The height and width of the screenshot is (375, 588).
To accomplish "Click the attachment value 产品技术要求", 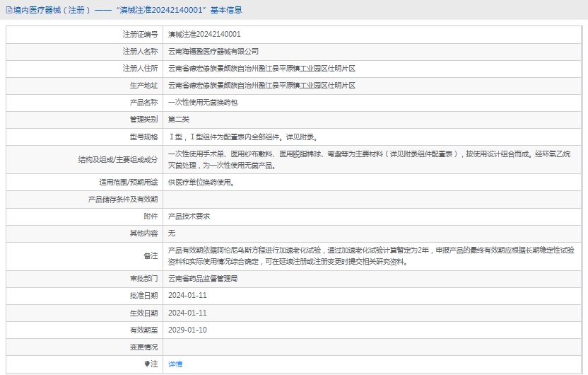I will click(x=189, y=216).
